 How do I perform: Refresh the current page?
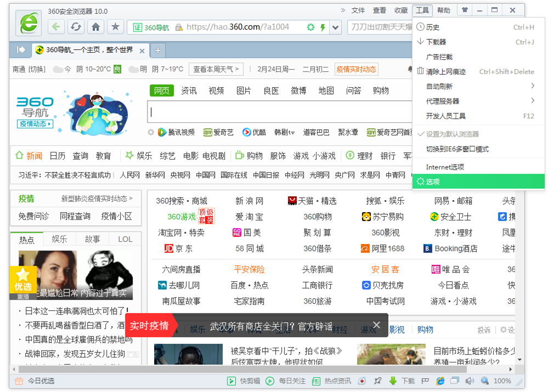click(x=76, y=26)
